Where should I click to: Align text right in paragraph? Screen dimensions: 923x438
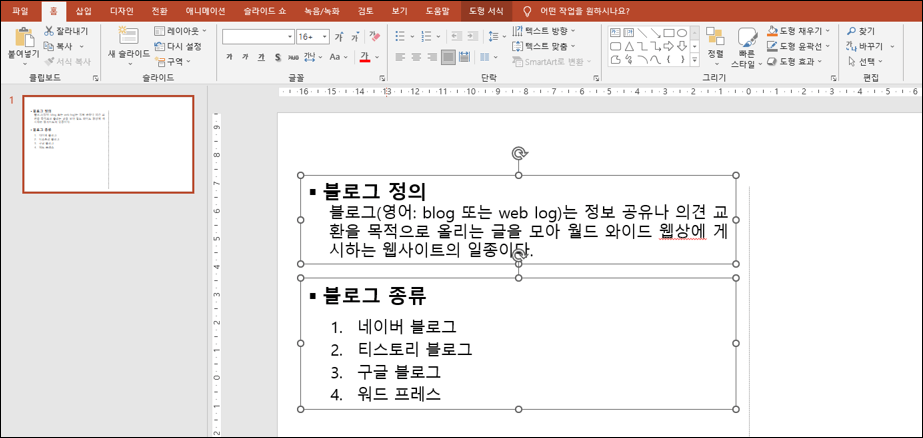pos(432,57)
